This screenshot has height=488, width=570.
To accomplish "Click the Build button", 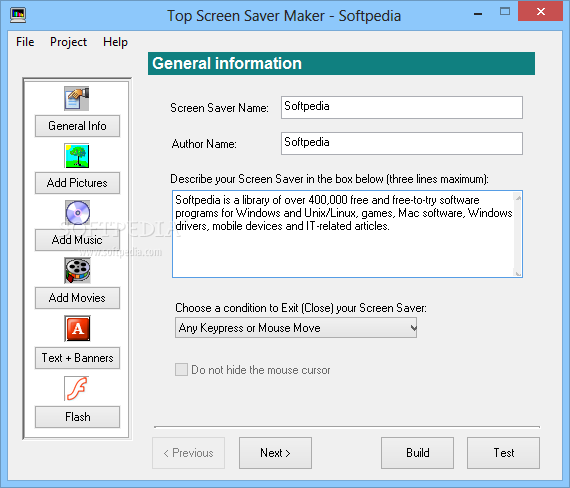I will click(x=417, y=453).
